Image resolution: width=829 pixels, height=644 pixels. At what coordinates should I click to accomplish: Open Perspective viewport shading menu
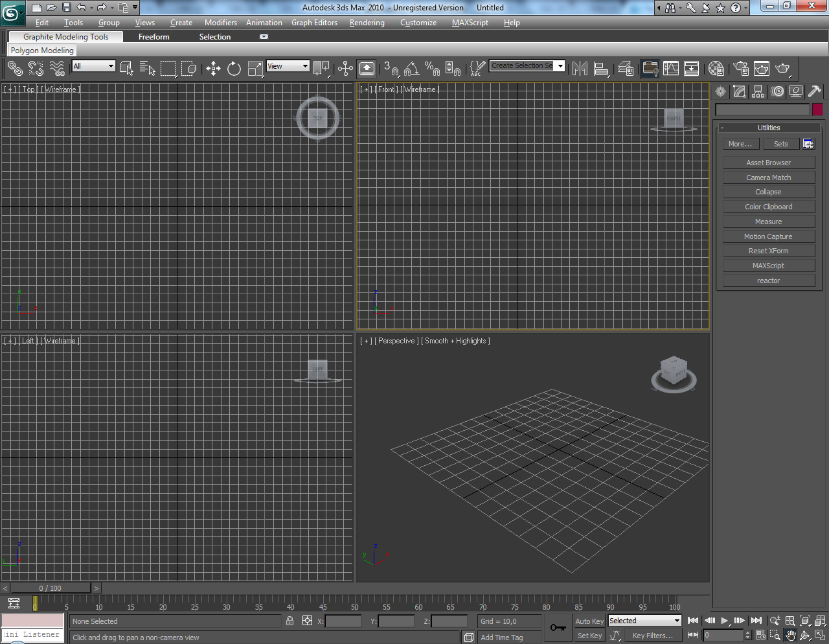(x=455, y=341)
